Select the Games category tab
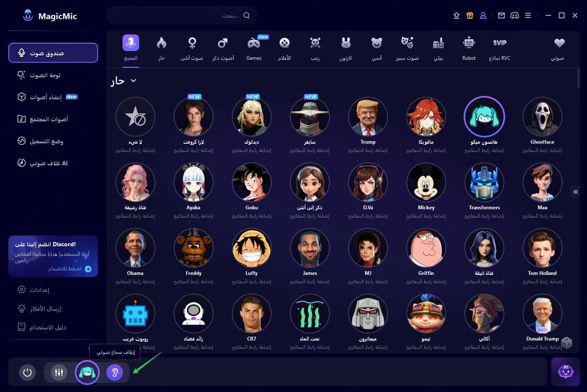The height and width of the screenshot is (392, 587). [254, 48]
